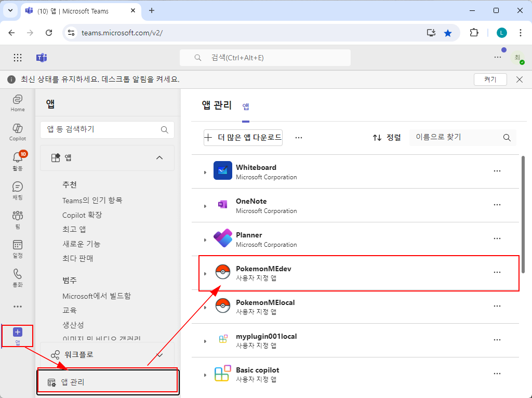
Task: Open Copilot 확장 category
Action: pos(82,215)
